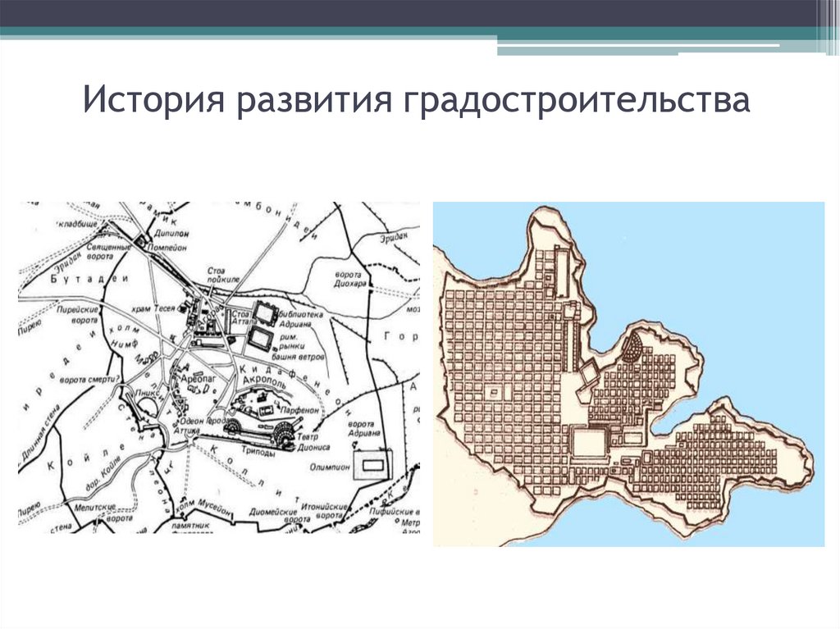This screenshot has width=840, height=629.
Task: Click the "Ареопаг" label on the map
Action: [x=199, y=378]
